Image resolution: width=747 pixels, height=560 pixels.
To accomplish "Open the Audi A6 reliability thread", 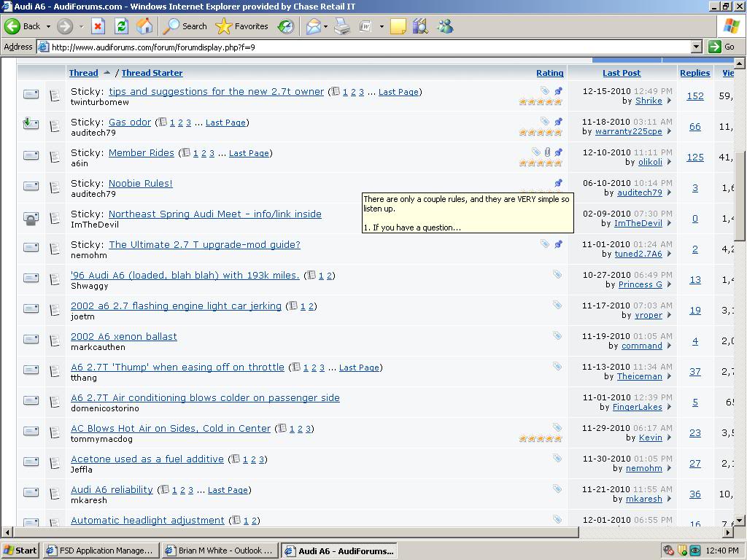I will (x=112, y=489).
